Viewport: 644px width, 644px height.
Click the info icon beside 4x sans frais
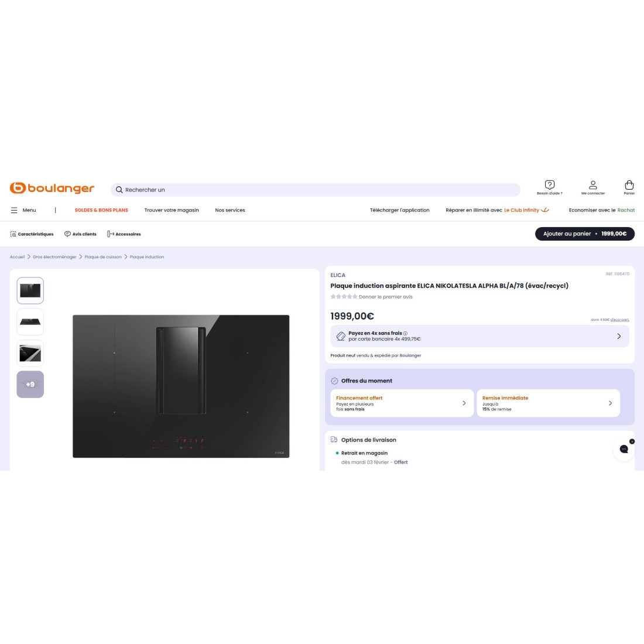click(x=405, y=334)
